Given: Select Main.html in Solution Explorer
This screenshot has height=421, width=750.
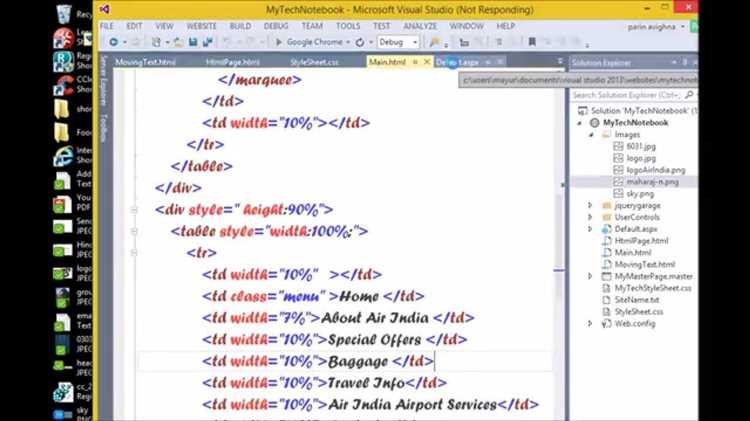Looking at the screenshot, I should 633,252.
